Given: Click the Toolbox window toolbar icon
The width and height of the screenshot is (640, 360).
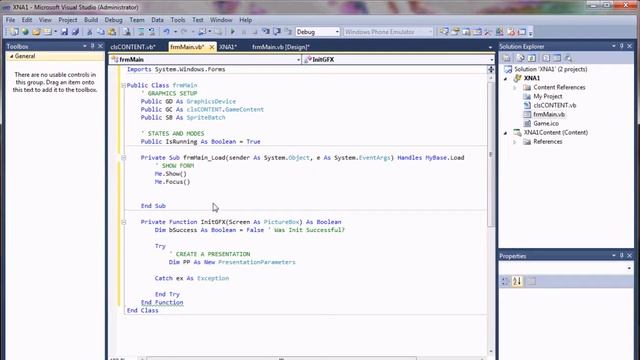Looking at the screenshot, I should (488, 32).
